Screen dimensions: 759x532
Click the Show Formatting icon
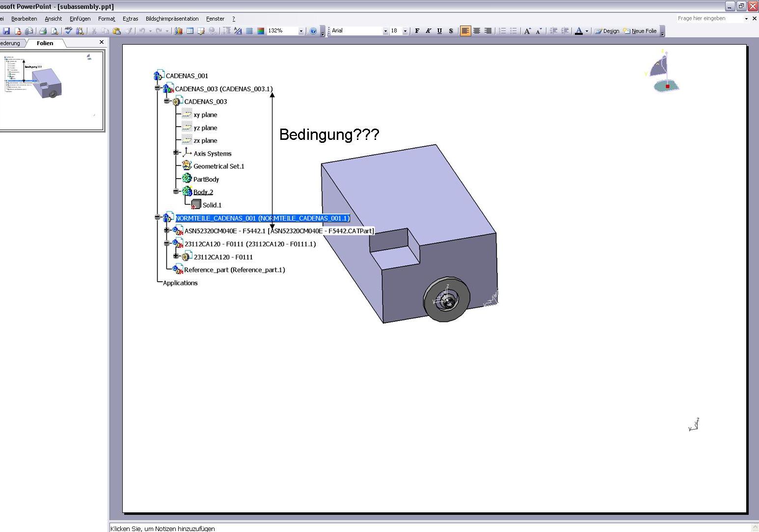click(238, 31)
